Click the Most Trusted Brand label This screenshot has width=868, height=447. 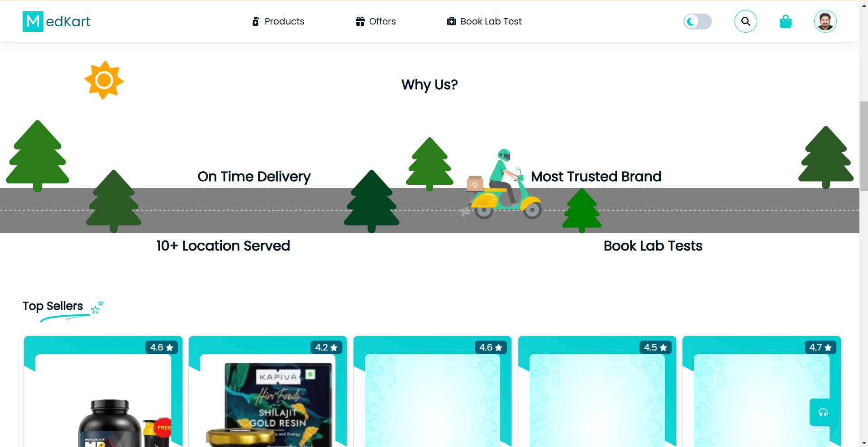pyautogui.click(x=596, y=177)
